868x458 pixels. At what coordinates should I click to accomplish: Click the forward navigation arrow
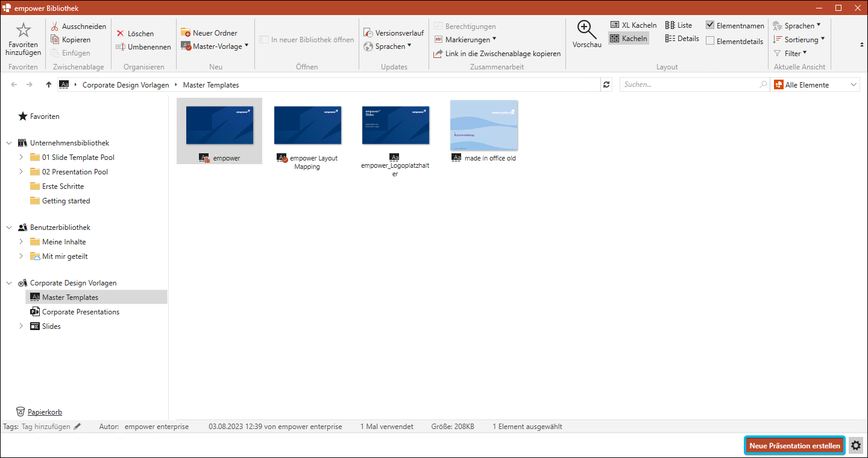pos(30,85)
